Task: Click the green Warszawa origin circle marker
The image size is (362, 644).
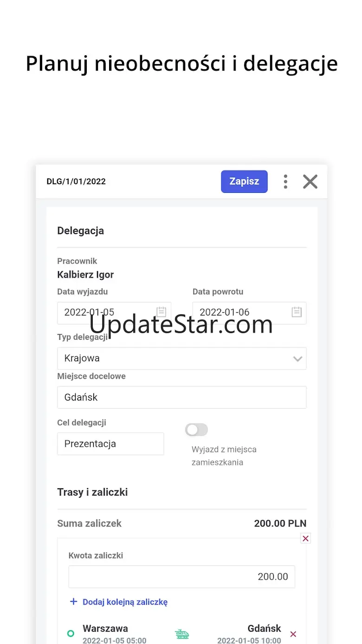Action: pos(71,633)
